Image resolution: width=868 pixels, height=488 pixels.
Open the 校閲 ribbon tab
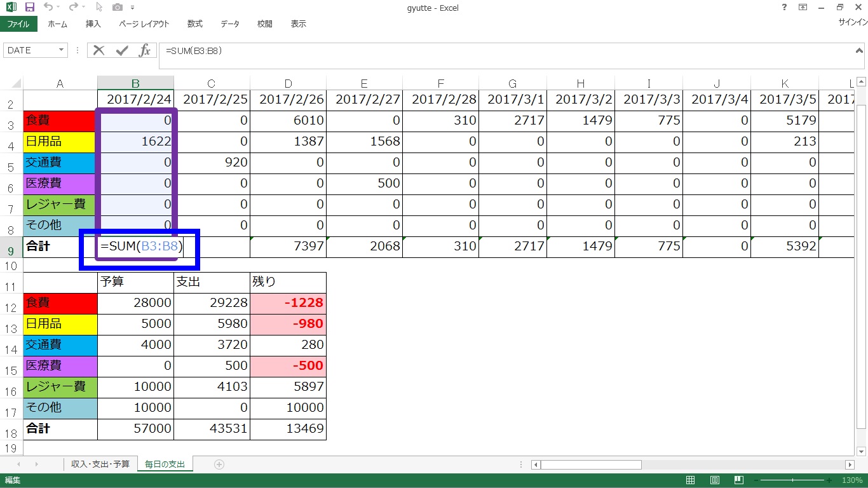[x=265, y=24]
